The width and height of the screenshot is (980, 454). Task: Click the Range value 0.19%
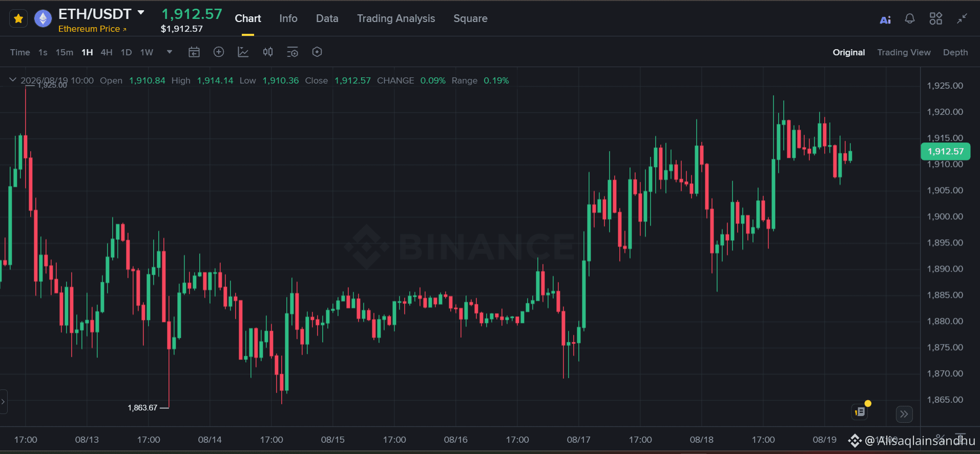(496, 80)
